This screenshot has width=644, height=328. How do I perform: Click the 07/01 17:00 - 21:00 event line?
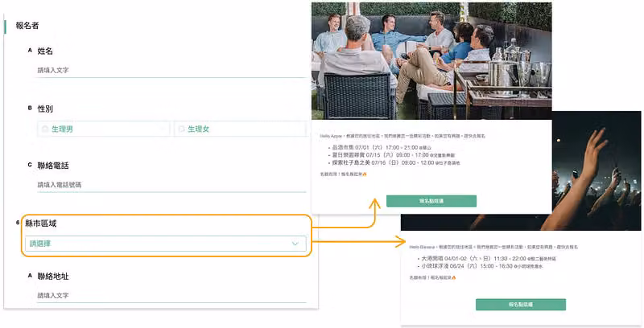[382, 148]
